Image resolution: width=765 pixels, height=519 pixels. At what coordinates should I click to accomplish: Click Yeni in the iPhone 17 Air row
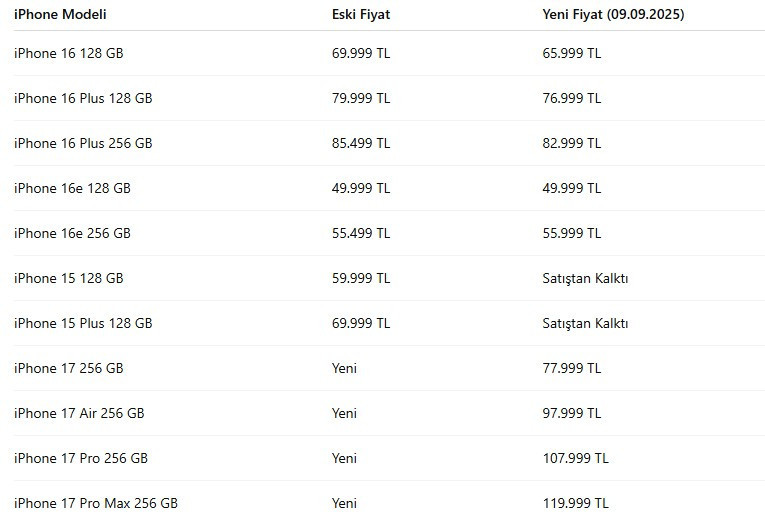(x=344, y=413)
